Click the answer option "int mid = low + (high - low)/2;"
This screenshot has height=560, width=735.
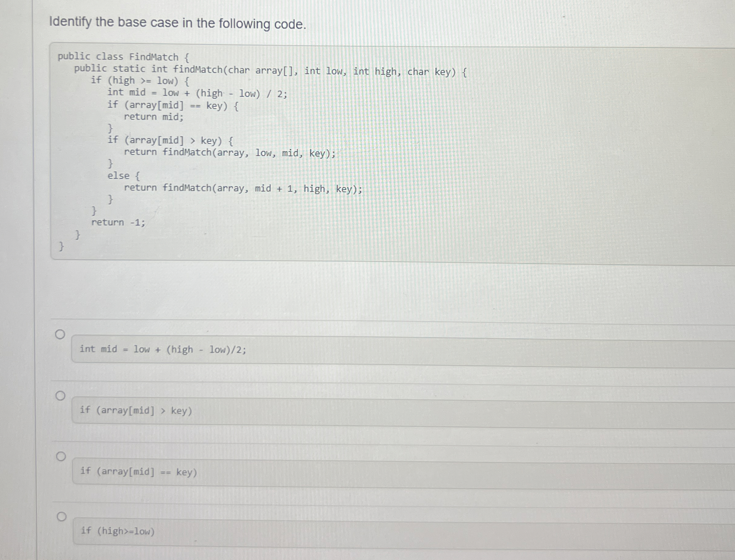click(x=163, y=349)
